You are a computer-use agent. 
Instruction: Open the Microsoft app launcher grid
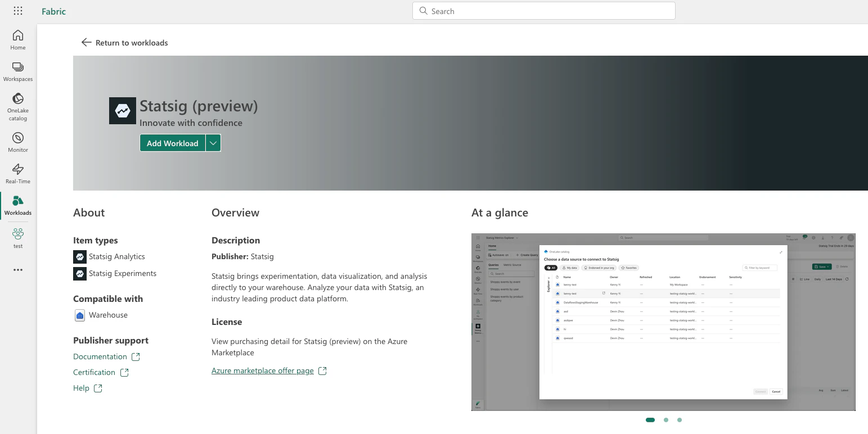(x=17, y=11)
